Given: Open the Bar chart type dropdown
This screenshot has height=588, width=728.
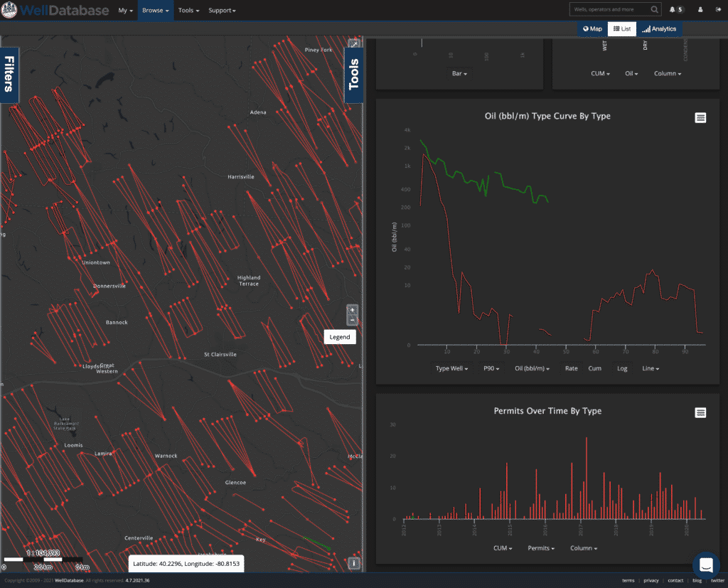Looking at the screenshot, I should 459,73.
